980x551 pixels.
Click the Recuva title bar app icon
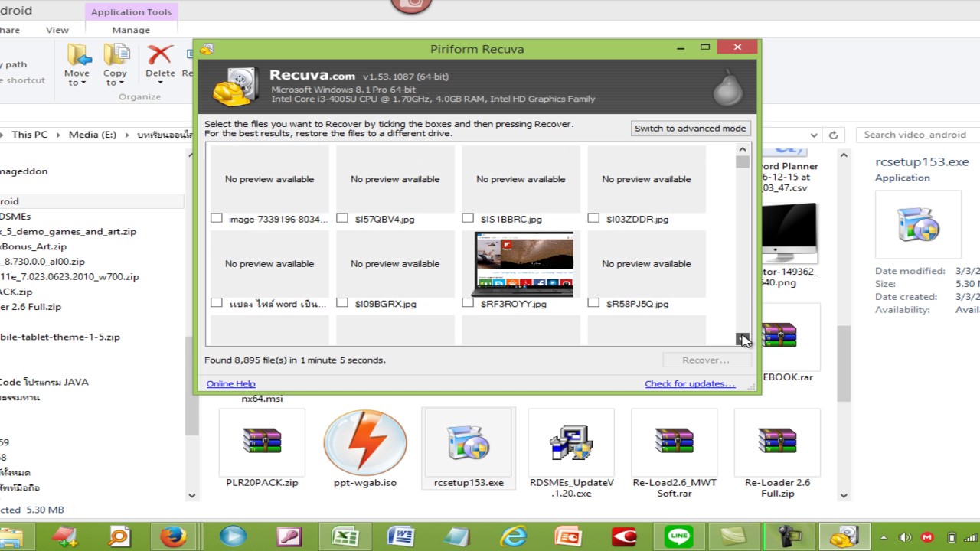(x=206, y=49)
